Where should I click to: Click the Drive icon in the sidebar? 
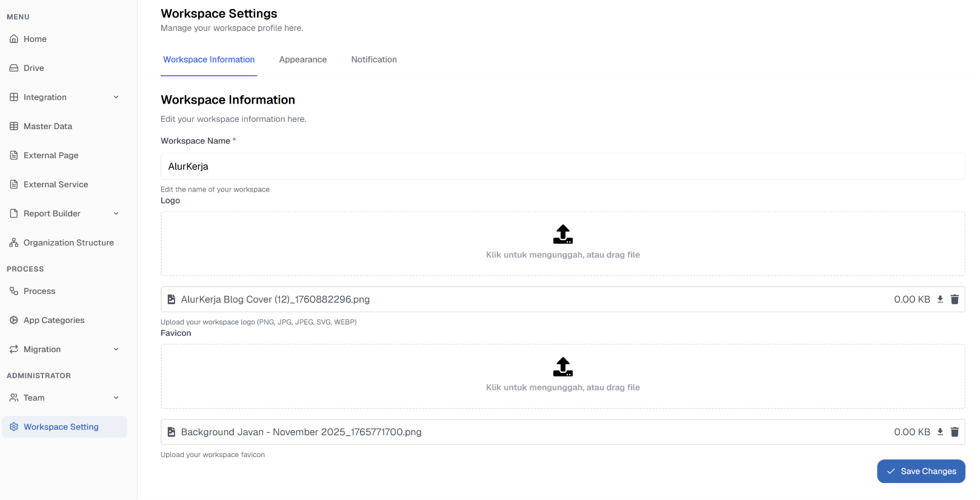tap(14, 68)
